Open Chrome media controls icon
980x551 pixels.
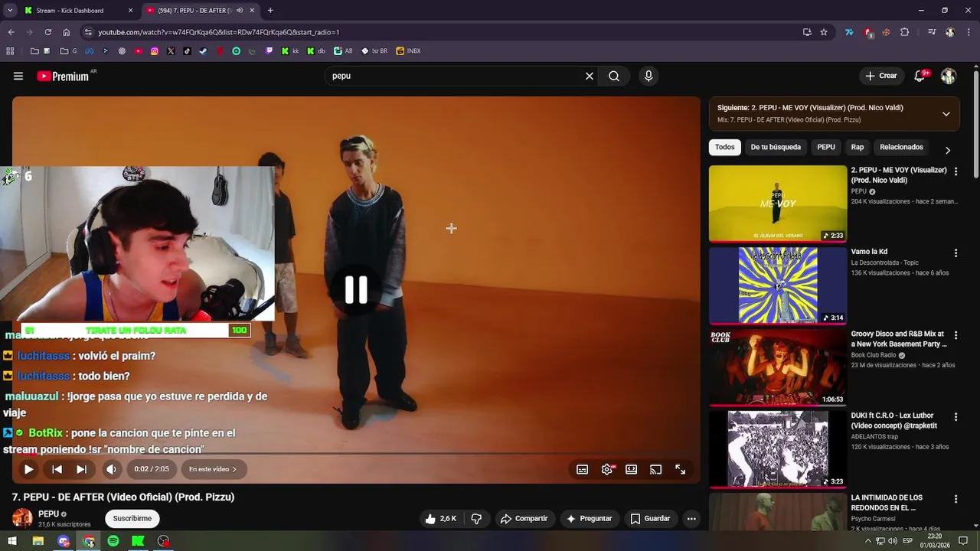coord(932,32)
